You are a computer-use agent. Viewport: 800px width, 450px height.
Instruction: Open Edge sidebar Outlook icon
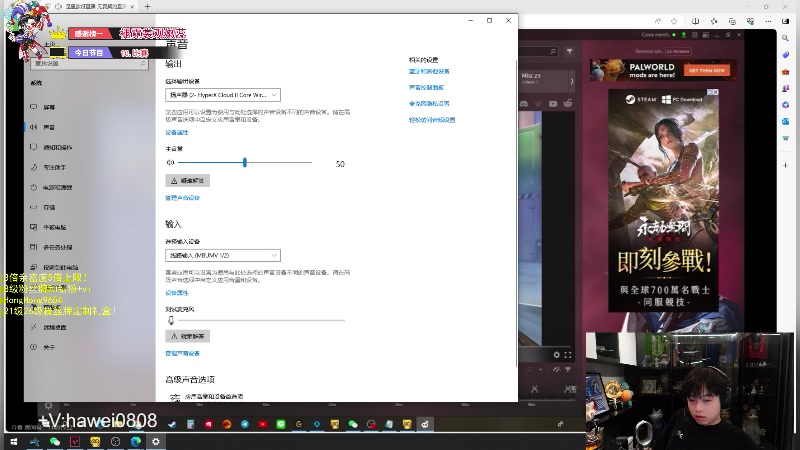point(785,121)
